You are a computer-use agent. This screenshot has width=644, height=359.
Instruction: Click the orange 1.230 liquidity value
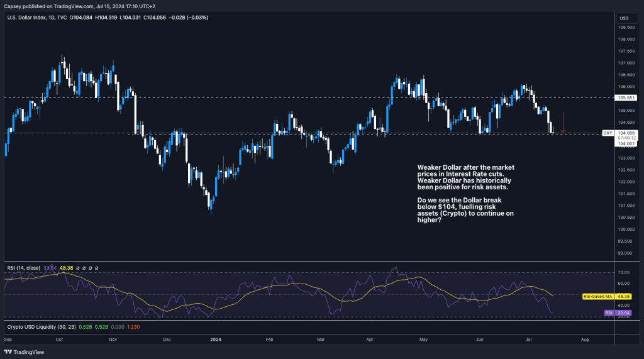tap(133, 327)
